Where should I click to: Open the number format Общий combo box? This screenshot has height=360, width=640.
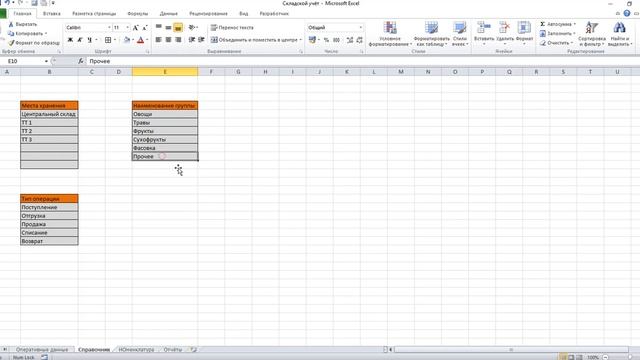335,27
